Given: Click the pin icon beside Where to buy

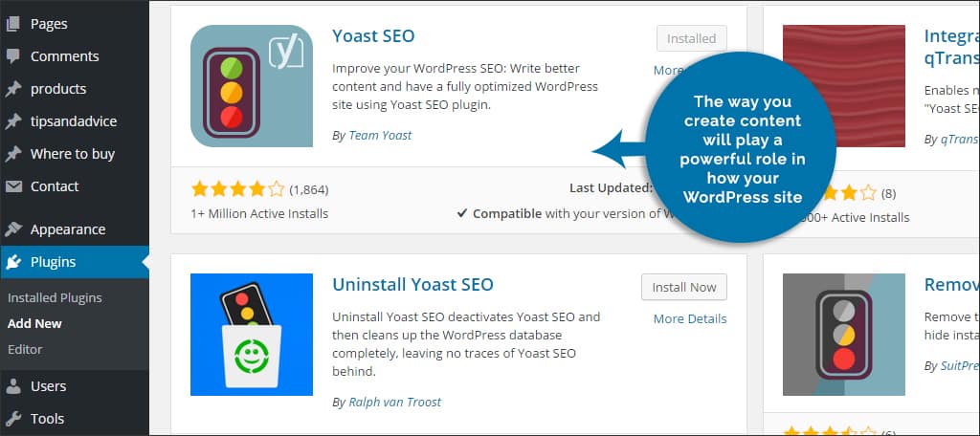Looking at the screenshot, I should [x=13, y=154].
